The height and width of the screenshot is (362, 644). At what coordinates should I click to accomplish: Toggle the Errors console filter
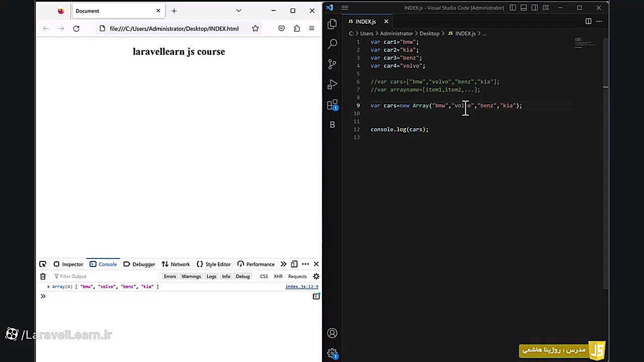(170, 276)
